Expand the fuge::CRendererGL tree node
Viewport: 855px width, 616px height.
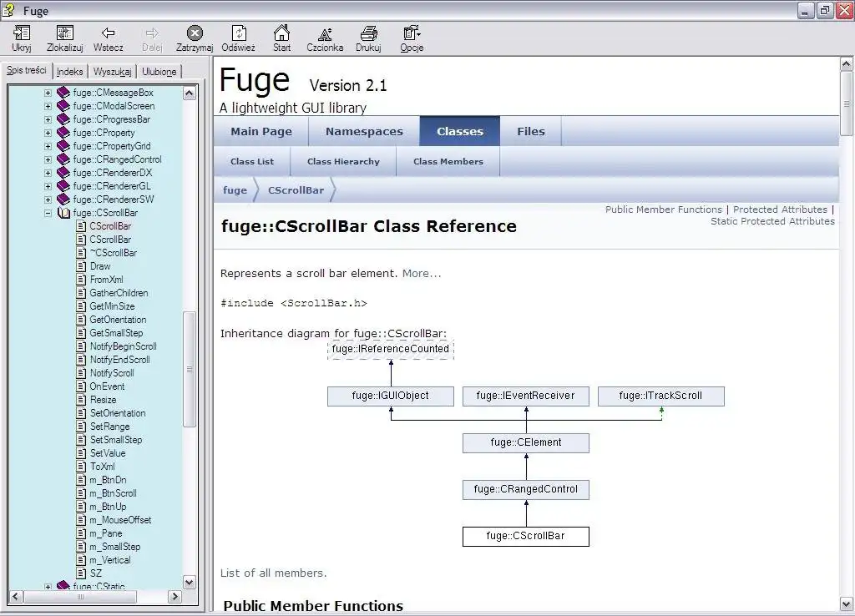tap(48, 186)
